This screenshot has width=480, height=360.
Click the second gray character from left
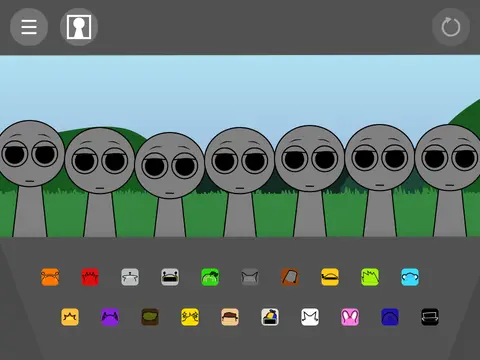[x=100, y=182]
